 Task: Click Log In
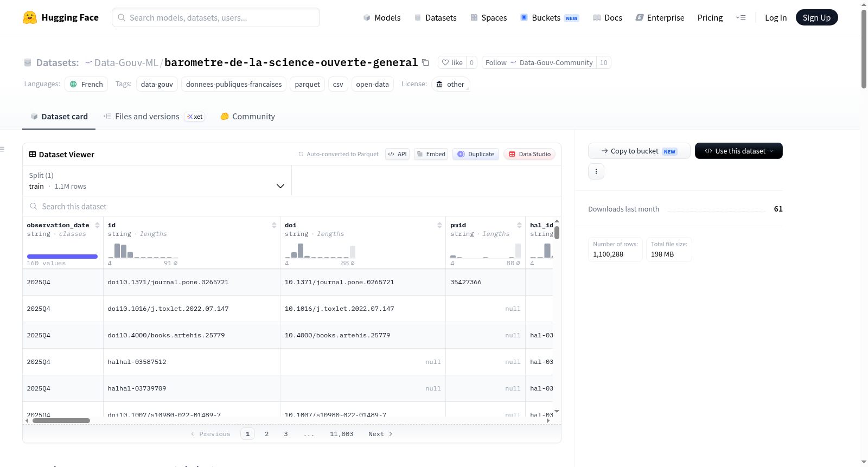[x=776, y=17]
